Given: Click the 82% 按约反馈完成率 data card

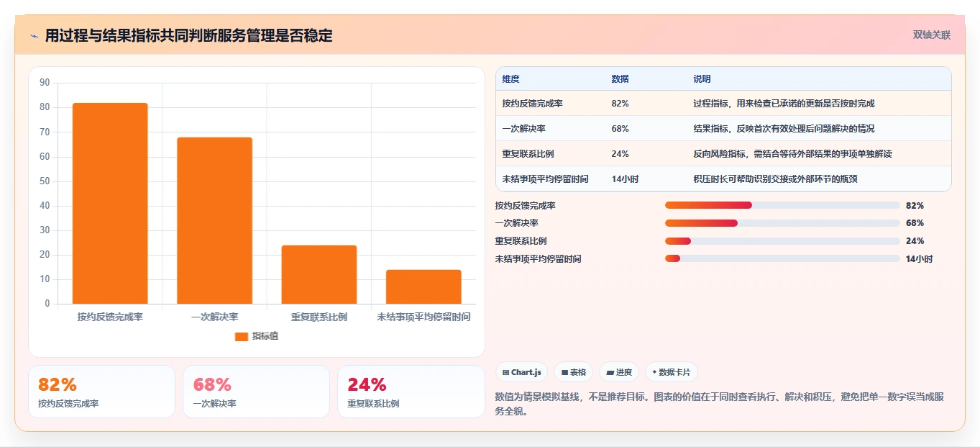Looking at the screenshot, I should click(101, 392).
